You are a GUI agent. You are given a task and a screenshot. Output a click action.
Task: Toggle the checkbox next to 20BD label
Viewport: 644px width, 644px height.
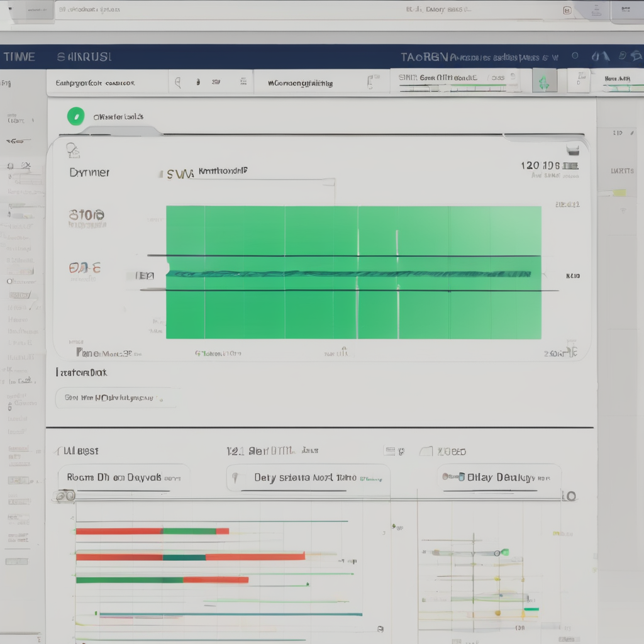pos(426,451)
